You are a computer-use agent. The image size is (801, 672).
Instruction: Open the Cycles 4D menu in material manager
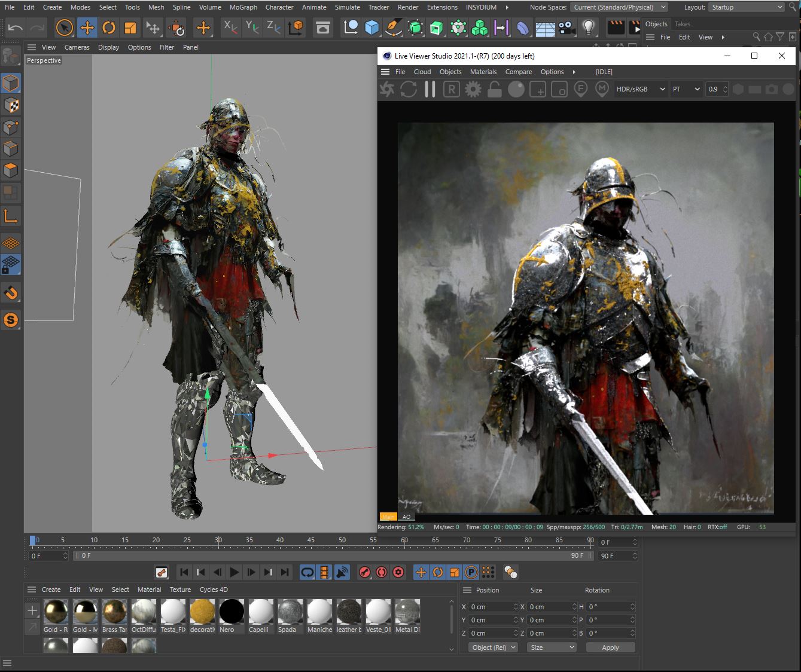click(x=214, y=589)
